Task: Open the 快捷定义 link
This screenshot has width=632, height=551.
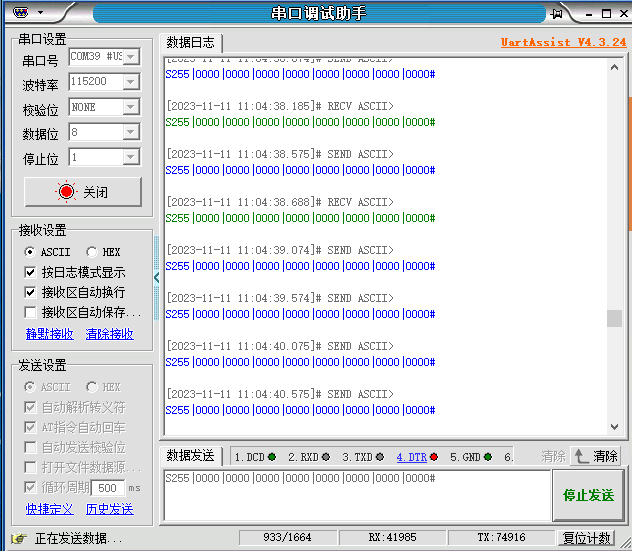Action: [50, 509]
